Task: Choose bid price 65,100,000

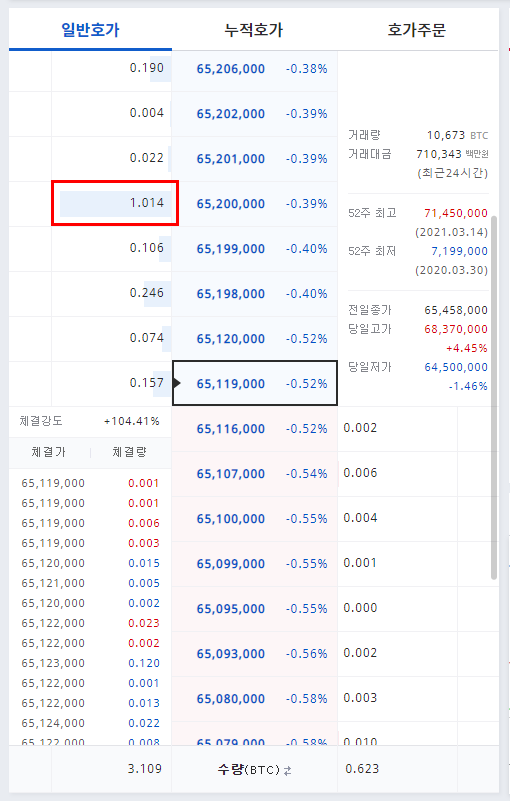Action: (230, 519)
